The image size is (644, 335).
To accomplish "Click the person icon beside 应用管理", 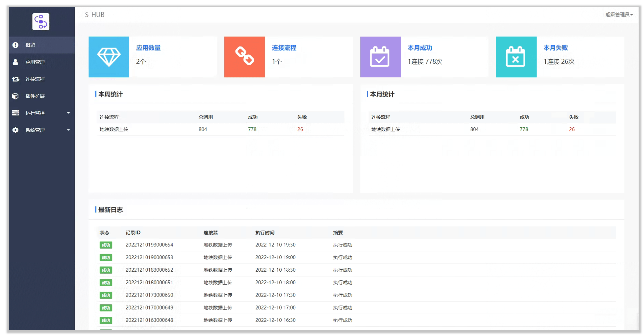I will (x=16, y=62).
